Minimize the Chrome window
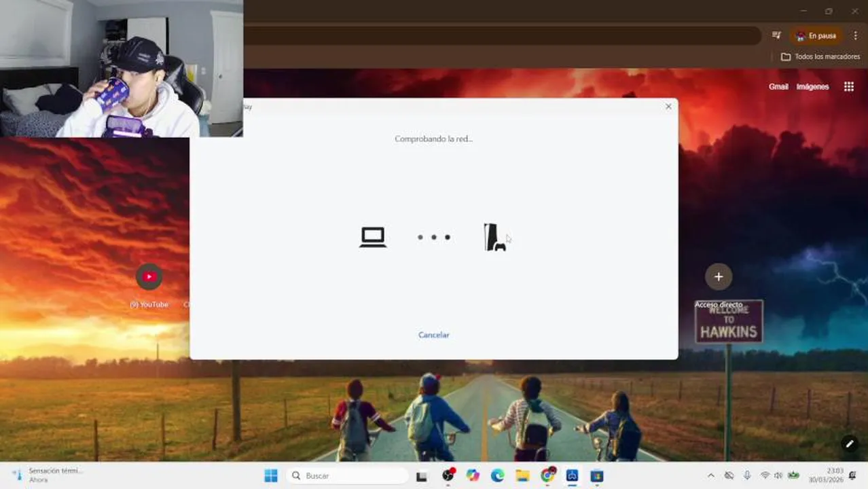 click(803, 11)
